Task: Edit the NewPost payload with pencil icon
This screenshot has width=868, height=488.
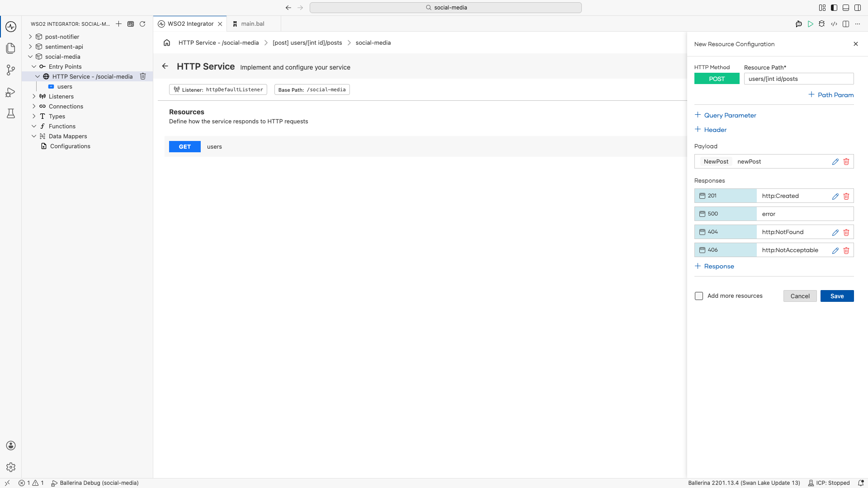Action: click(835, 162)
